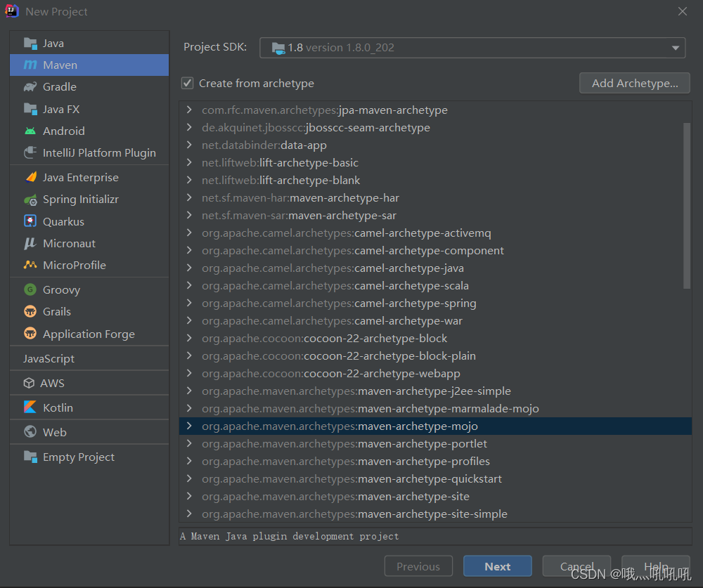The width and height of the screenshot is (703, 588).
Task: Click the Groovy green G icon
Action: pyautogui.click(x=30, y=289)
